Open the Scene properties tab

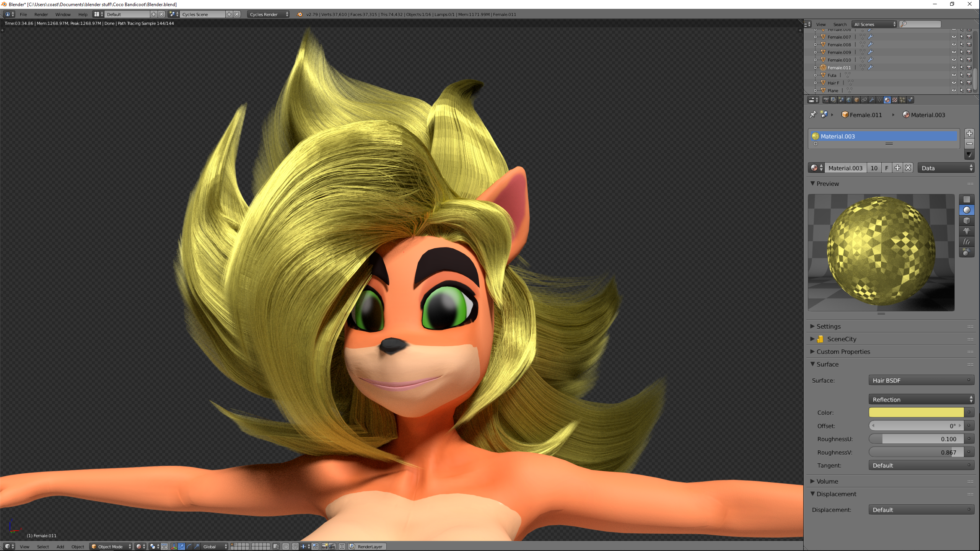[841, 100]
